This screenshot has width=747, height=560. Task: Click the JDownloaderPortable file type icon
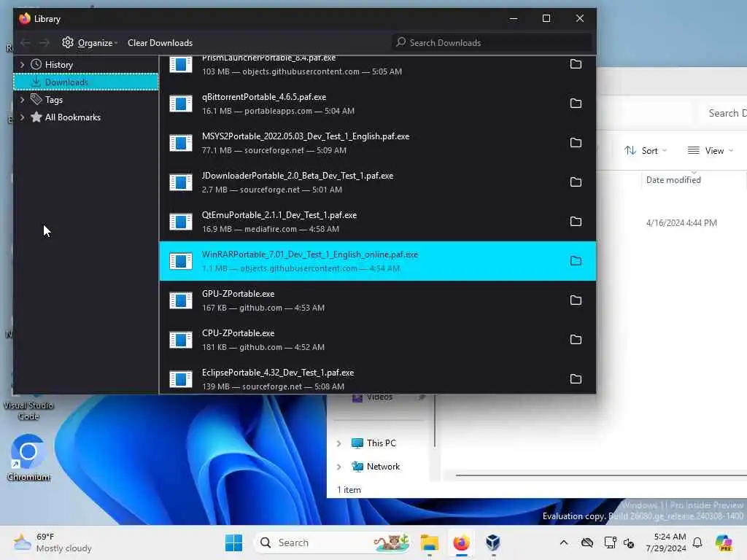click(181, 182)
